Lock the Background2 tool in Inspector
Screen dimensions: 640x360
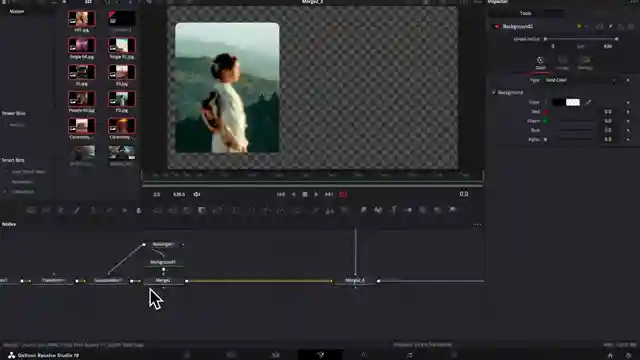[621, 26]
